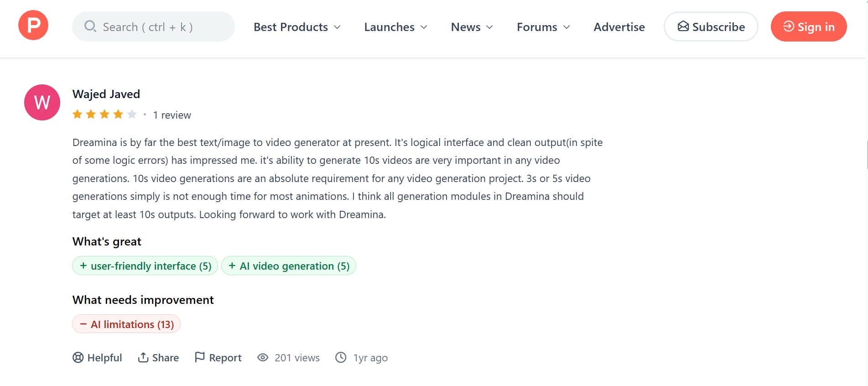Click the "What needs improvement" heading

[143, 300]
